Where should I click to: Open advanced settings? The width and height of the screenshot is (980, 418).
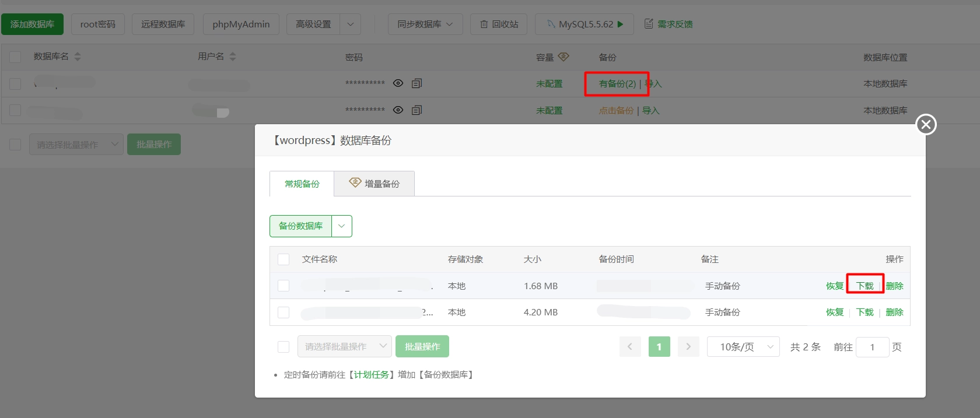[313, 24]
